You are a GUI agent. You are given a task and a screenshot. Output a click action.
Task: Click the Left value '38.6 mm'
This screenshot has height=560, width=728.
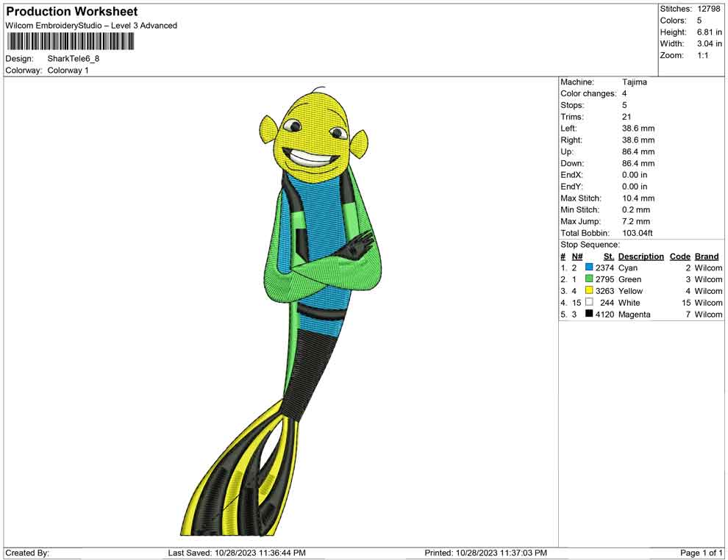(638, 129)
